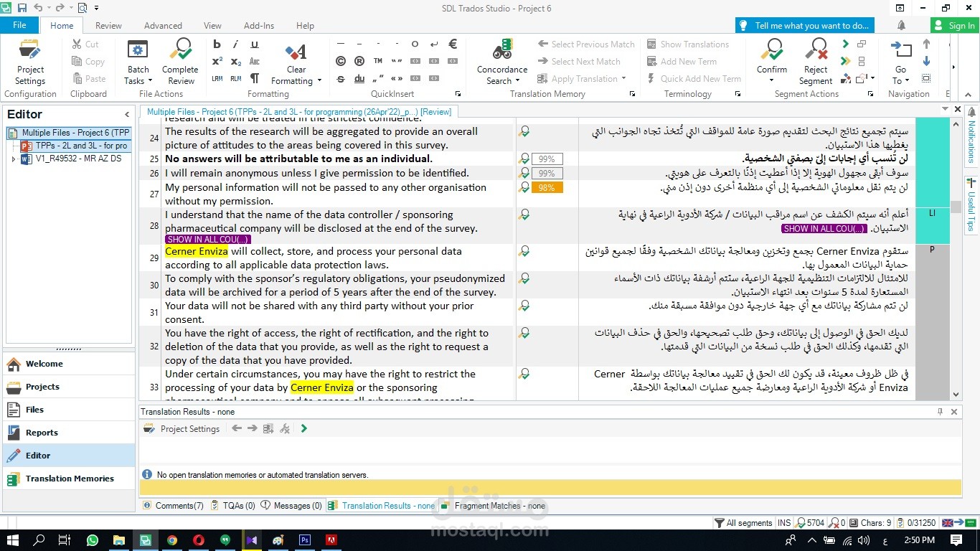Click the editor vertical scrollbar thumb
980x551 pixels.
tap(956, 207)
